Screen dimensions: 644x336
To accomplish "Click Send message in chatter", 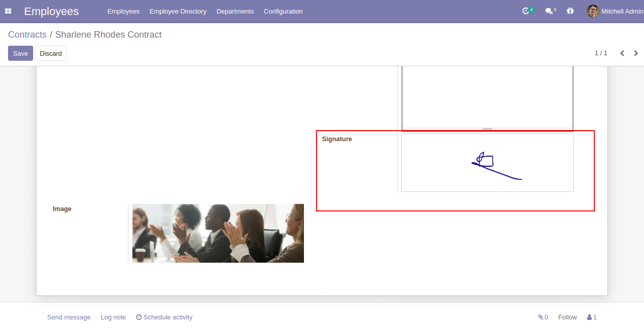I will point(69,317).
